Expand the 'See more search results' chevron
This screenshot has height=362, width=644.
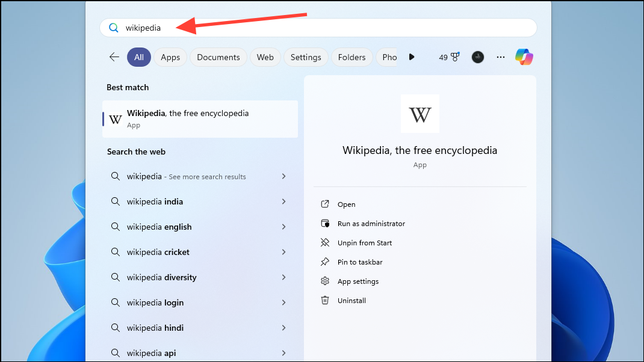click(284, 176)
